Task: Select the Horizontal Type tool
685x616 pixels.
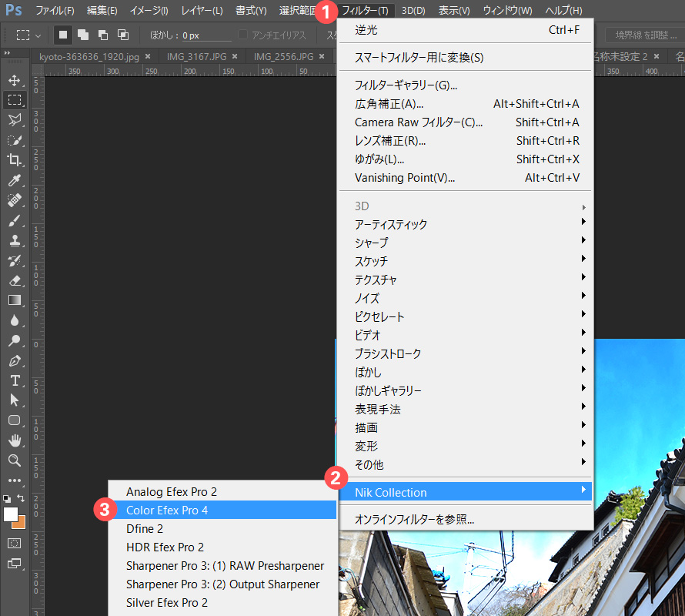Action: point(15,381)
